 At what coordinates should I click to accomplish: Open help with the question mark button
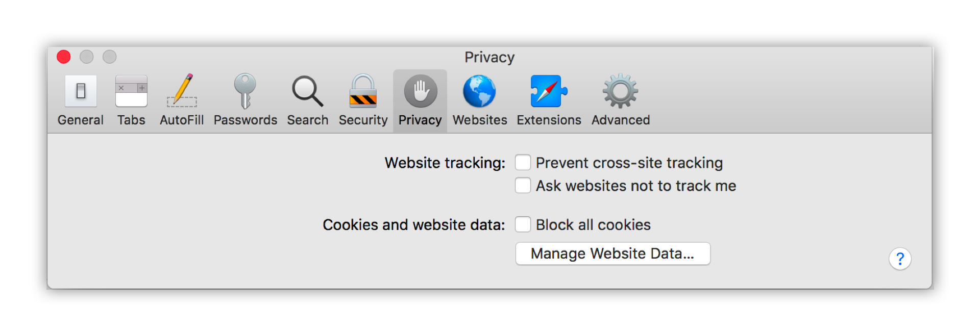[900, 259]
